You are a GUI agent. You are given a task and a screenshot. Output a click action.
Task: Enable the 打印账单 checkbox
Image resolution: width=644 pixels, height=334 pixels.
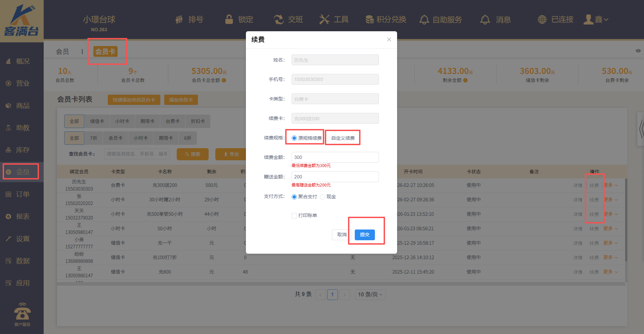294,216
